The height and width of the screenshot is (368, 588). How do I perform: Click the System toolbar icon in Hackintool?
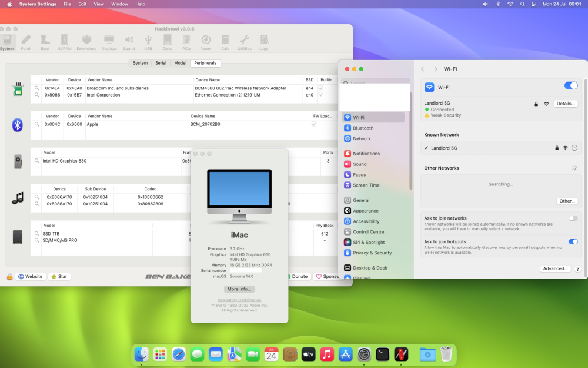pyautogui.click(x=6, y=42)
